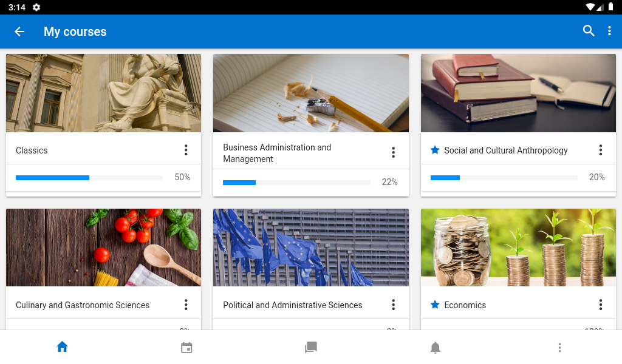Open the Culinary and Gastronomic Sciences course
Viewport: 622px width, 364px height.
pyautogui.click(x=83, y=305)
